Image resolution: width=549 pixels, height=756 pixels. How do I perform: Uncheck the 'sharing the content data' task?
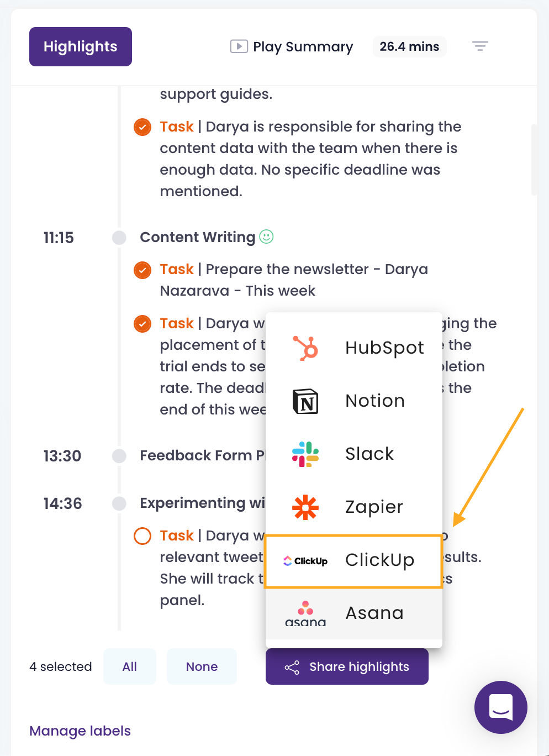[x=142, y=127]
